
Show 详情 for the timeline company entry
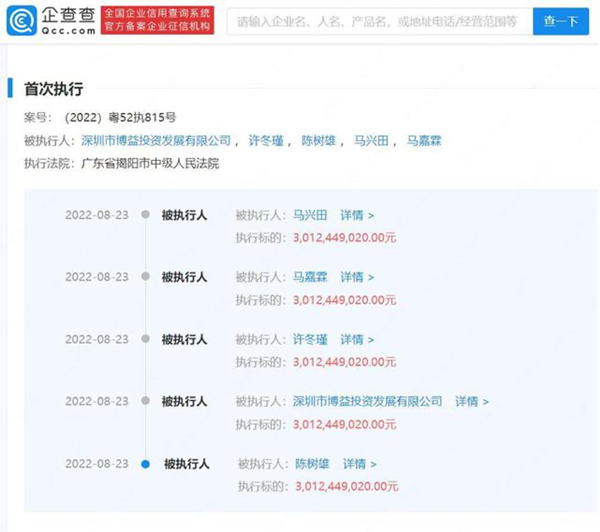471,401
